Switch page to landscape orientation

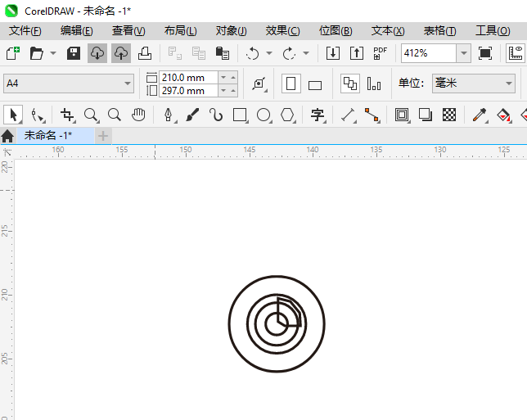[x=315, y=84]
